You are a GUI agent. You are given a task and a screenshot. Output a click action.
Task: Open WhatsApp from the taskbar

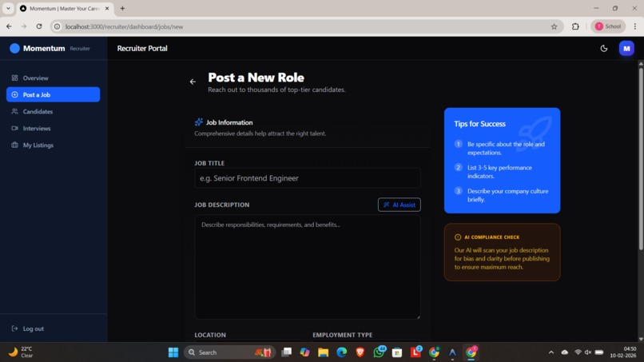pyautogui.click(x=379, y=352)
